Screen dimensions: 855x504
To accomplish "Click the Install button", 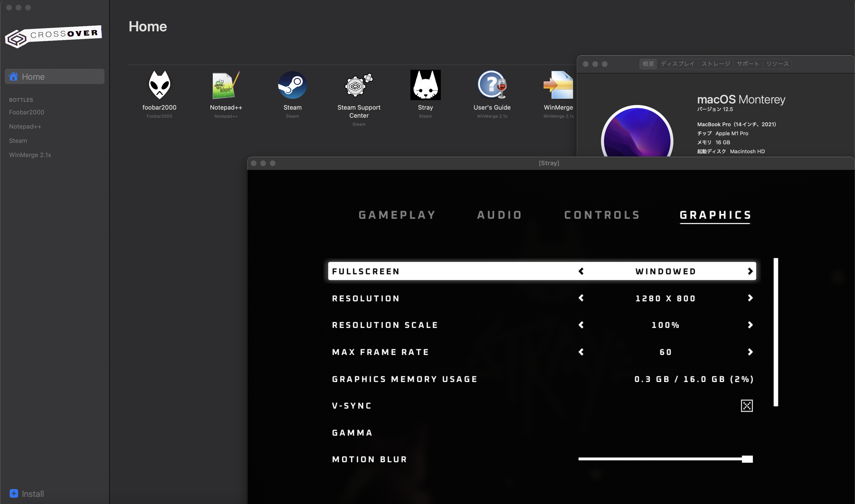I will (x=27, y=494).
